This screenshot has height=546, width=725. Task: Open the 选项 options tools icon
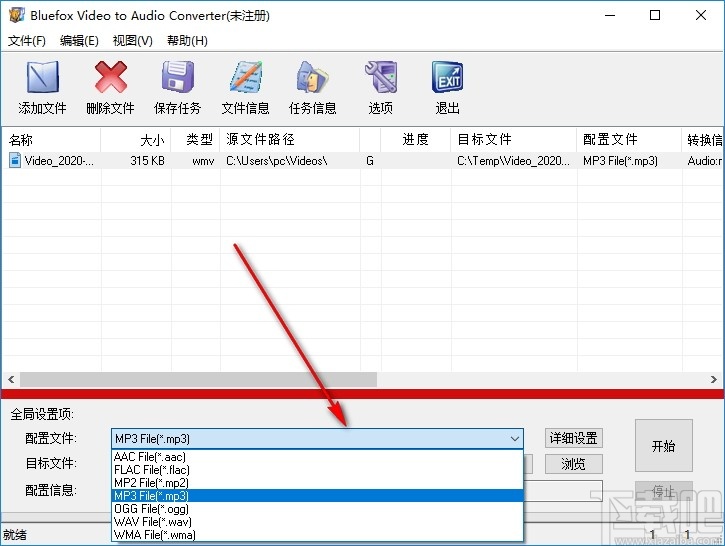(x=381, y=77)
